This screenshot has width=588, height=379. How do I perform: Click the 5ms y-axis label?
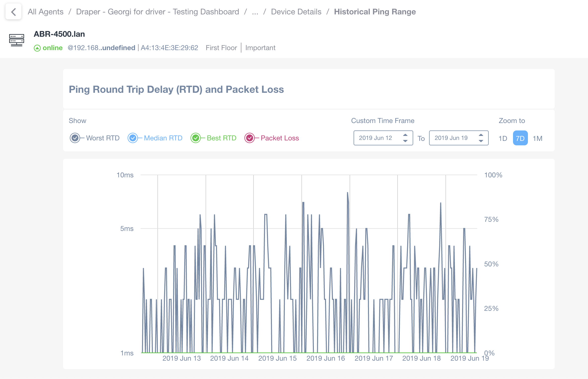[127, 229]
